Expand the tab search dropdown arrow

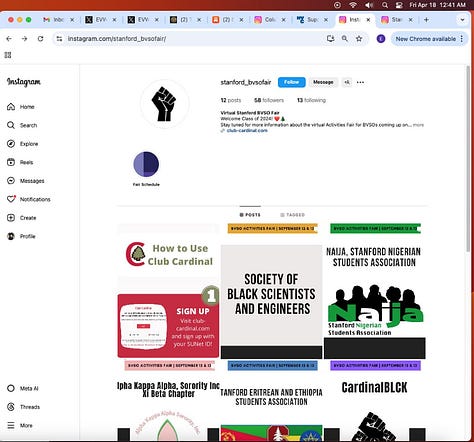pos(462,20)
